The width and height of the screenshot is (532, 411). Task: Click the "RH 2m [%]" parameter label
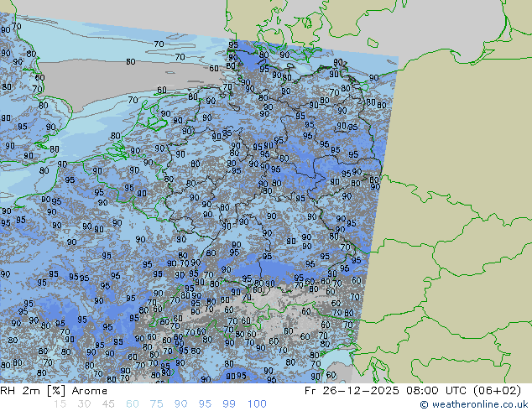pos(33,391)
